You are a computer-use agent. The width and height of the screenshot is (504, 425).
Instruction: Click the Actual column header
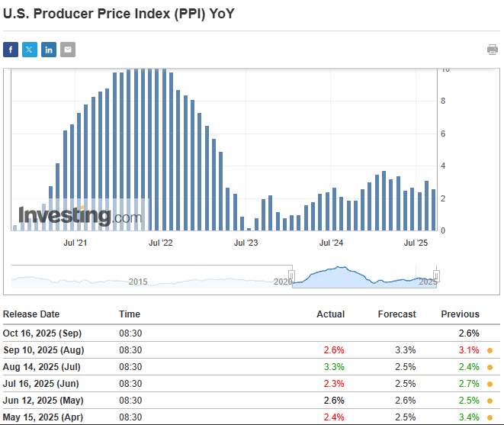pos(330,314)
